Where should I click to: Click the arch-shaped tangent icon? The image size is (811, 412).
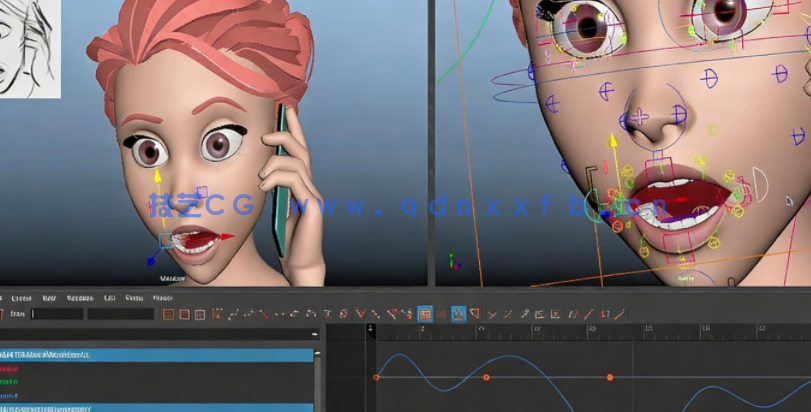click(311, 314)
